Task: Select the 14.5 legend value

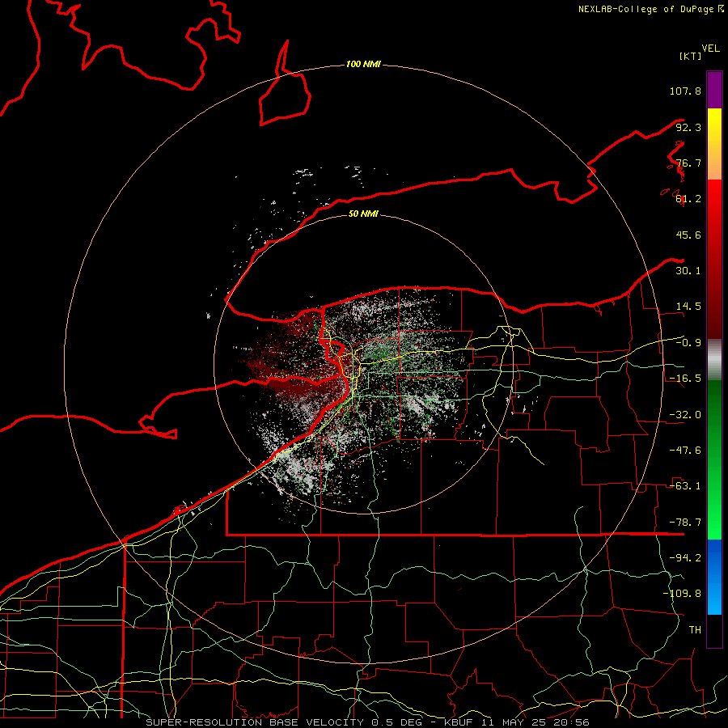Action: (x=688, y=307)
